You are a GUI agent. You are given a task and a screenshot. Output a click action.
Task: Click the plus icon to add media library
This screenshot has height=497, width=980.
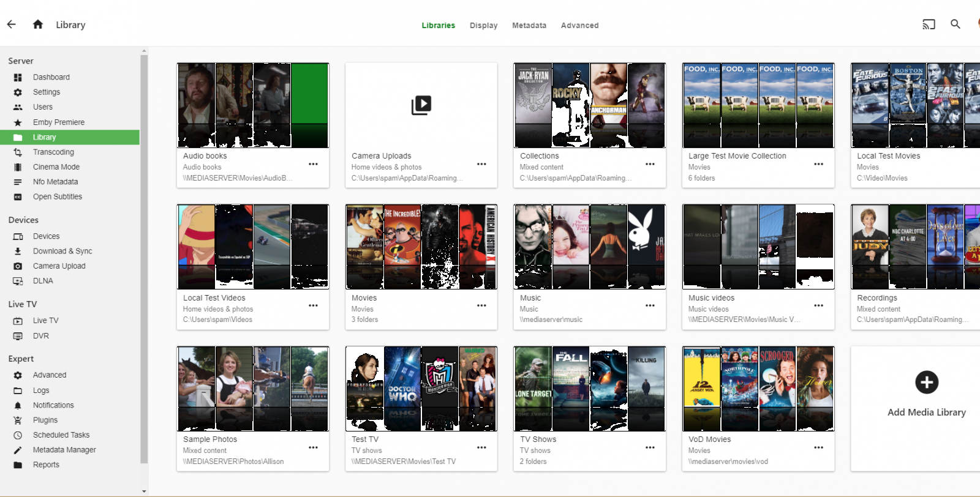coord(926,383)
